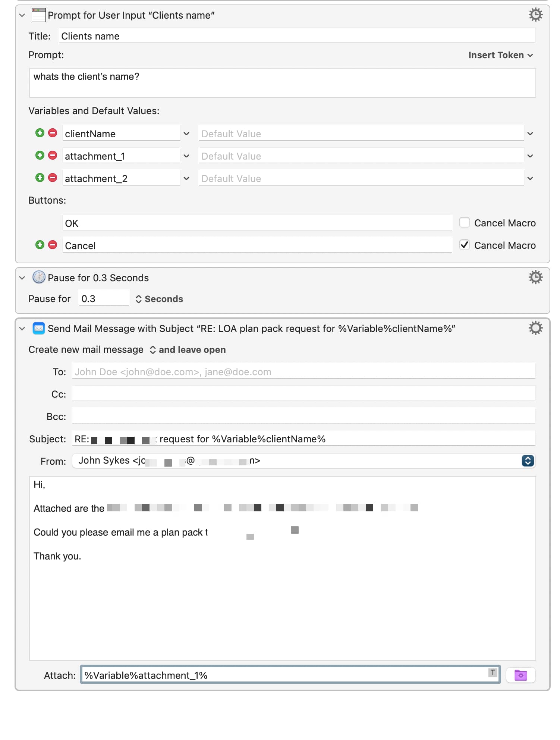The width and height of the screenshot is (560, 740).
Task: Click the attachment_1 variable name field
Action: (x=121, y=156)
